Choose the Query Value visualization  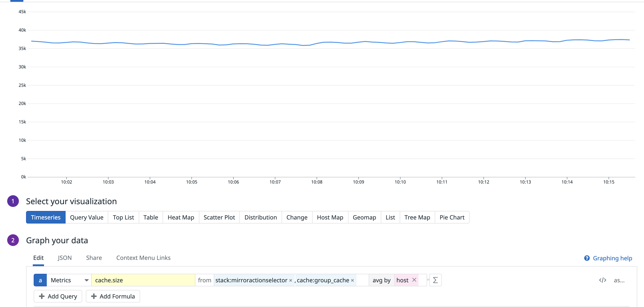86,217
